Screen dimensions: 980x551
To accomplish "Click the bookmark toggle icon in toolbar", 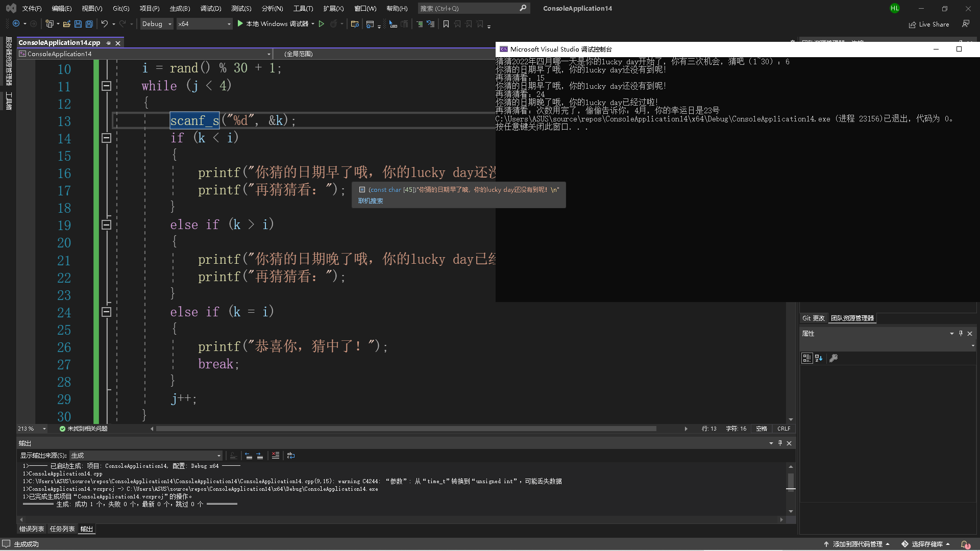I will [446, 24].
